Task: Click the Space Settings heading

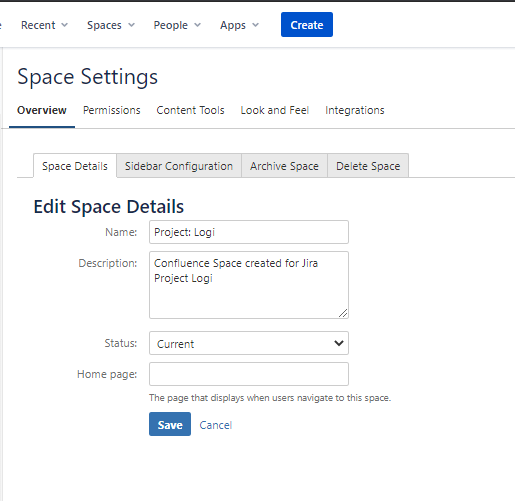Action: (x=87, y=77)
